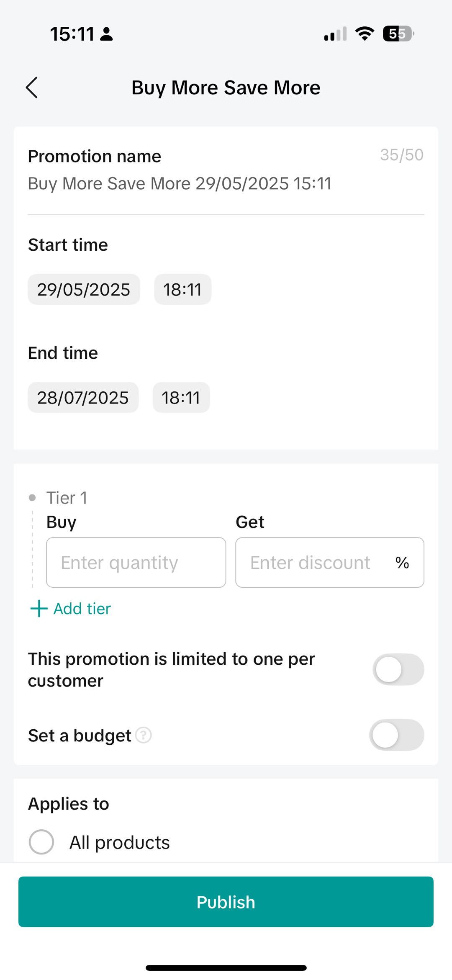Screen dimensions: 452x980
Task: Open the start time picker
Action: [x=182, y=289]
